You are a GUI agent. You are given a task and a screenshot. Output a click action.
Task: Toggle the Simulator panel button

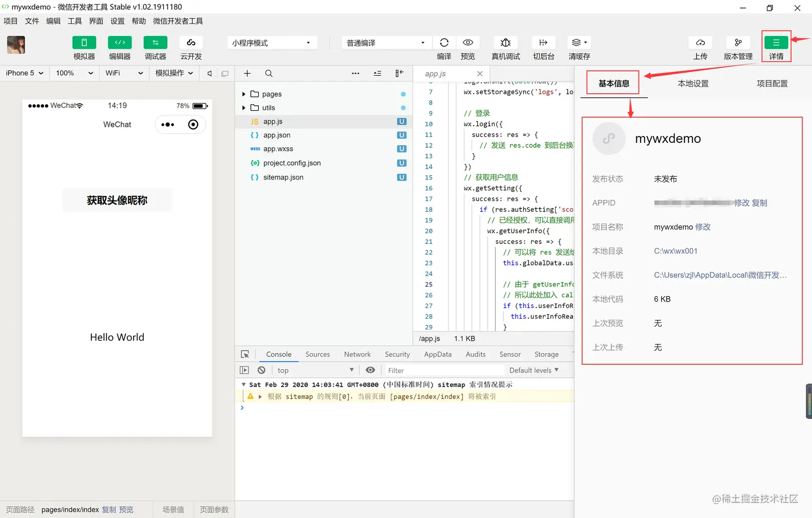[x=84, y=43]
